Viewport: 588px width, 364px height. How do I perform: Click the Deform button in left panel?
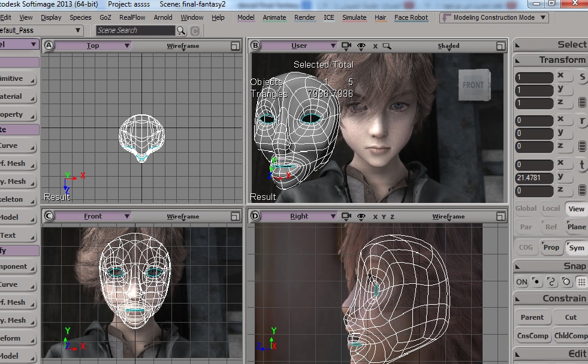[18, 338]
